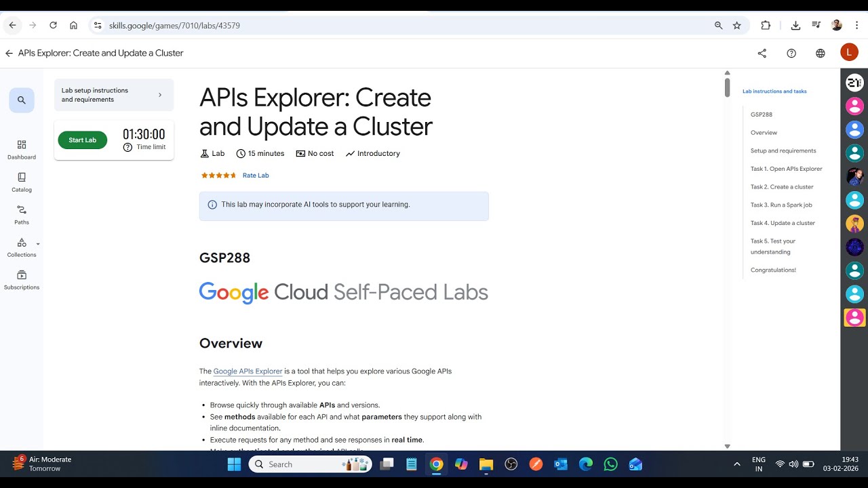Open the Dashboard sidebar item
Image resolution: width=868 pixels, height=488 pixels.
(22, 150)
